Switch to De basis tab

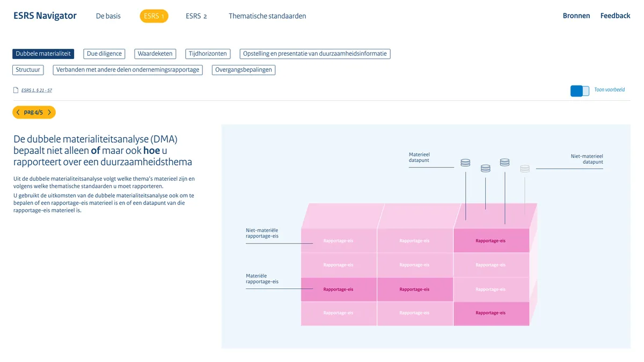click(108, 16)
